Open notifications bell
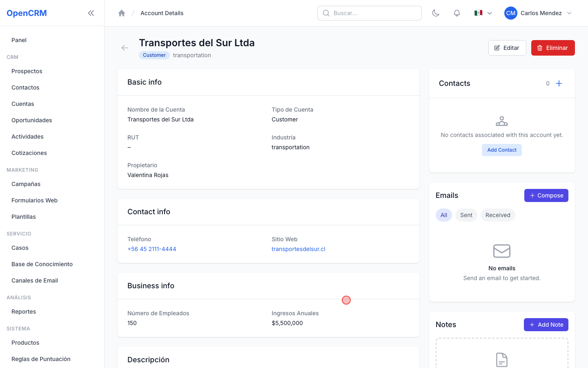Image resolution: width=588 pixels, height=368 pixels. pyautogui.click(x=457, y=13)
